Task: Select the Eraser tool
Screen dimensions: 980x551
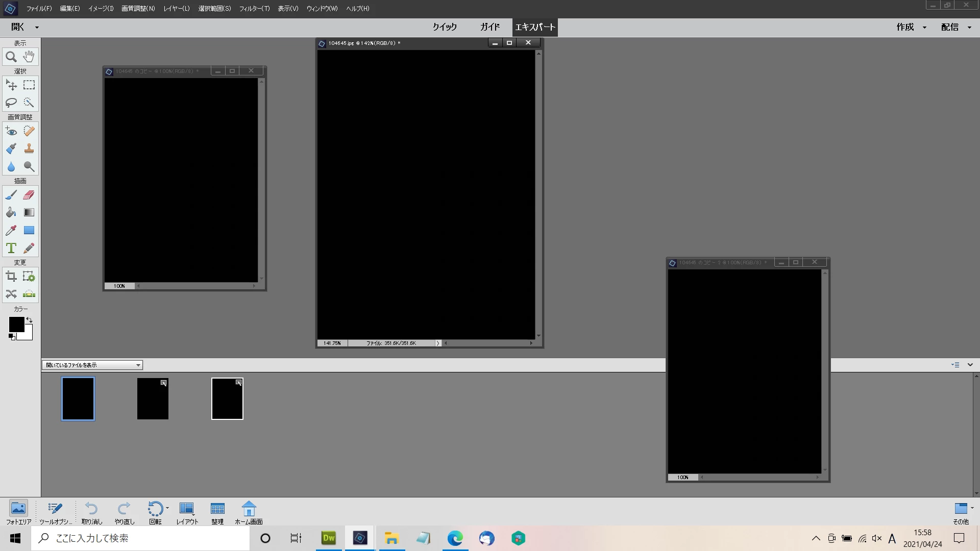Action: 29,195
